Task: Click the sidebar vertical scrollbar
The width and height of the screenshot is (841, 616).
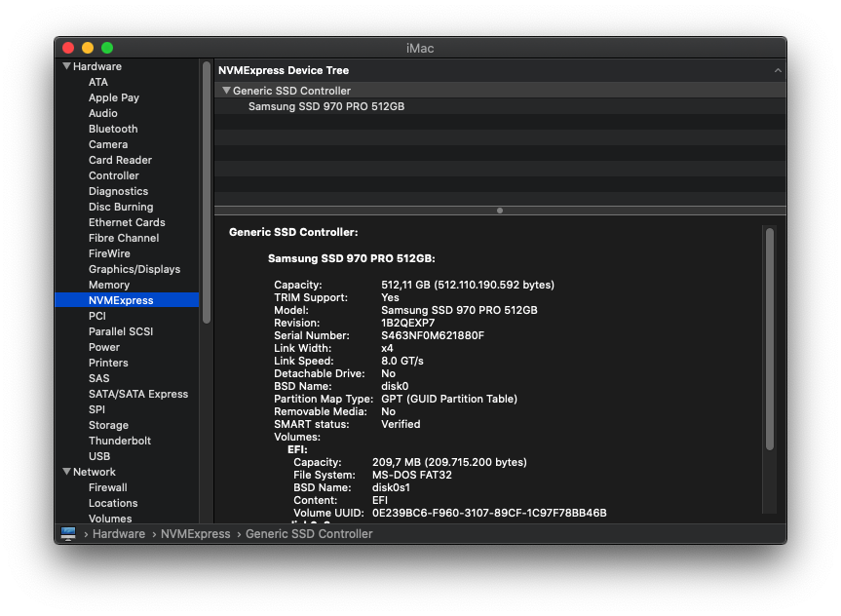Action: [x=207, y=193]
